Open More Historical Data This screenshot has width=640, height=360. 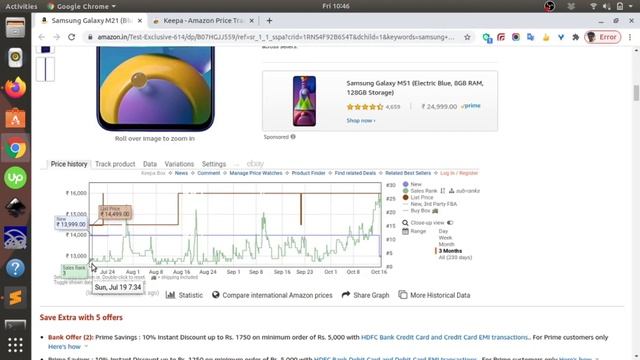tap(434, 295)
